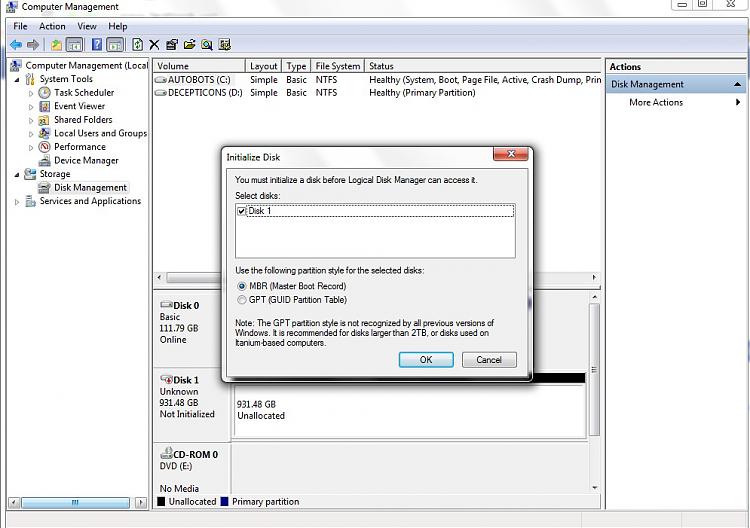Open the More Actions submenu arrow
The image size is (750, 528).
coord(738,102)
